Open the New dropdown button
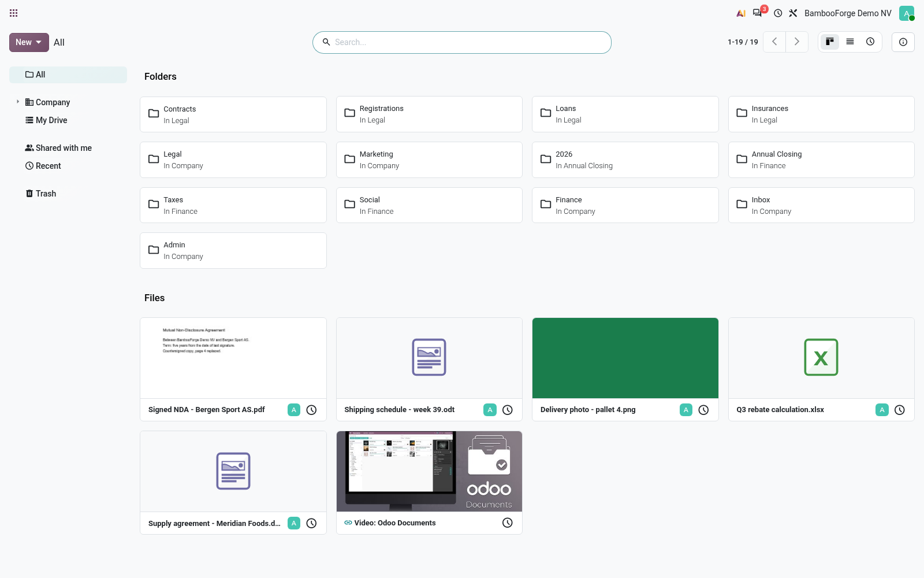 click(x=29, y=42)
